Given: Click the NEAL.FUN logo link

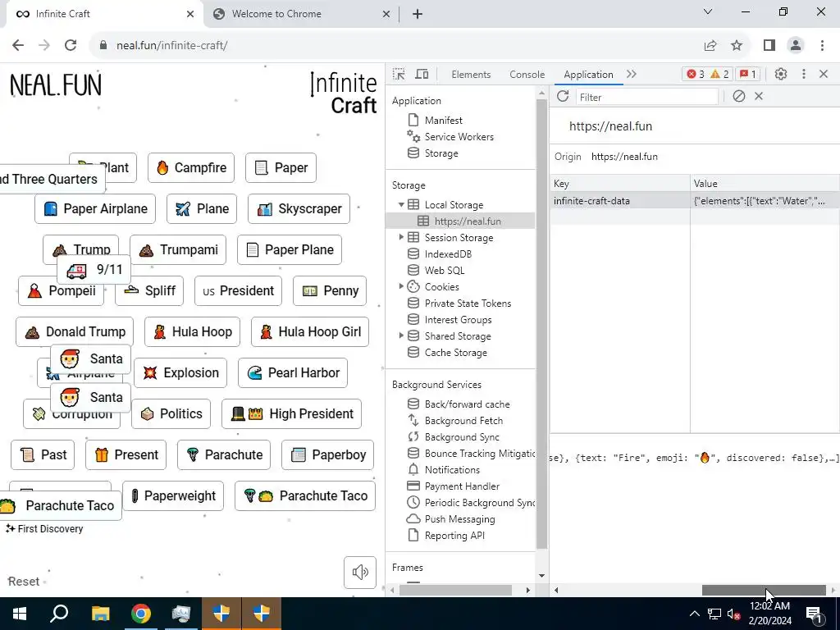Looking at the screenshot, I should point(56,85).
